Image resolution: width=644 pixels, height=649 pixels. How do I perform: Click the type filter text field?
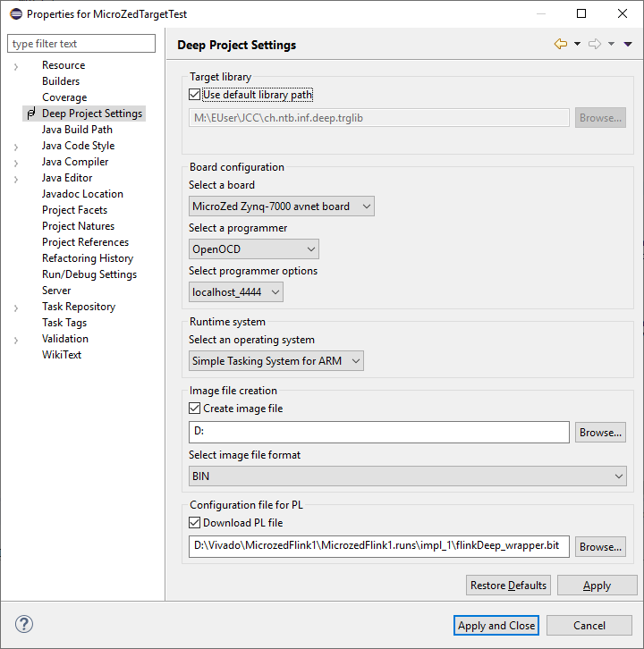pyautogui.click(x=81, y=44)
